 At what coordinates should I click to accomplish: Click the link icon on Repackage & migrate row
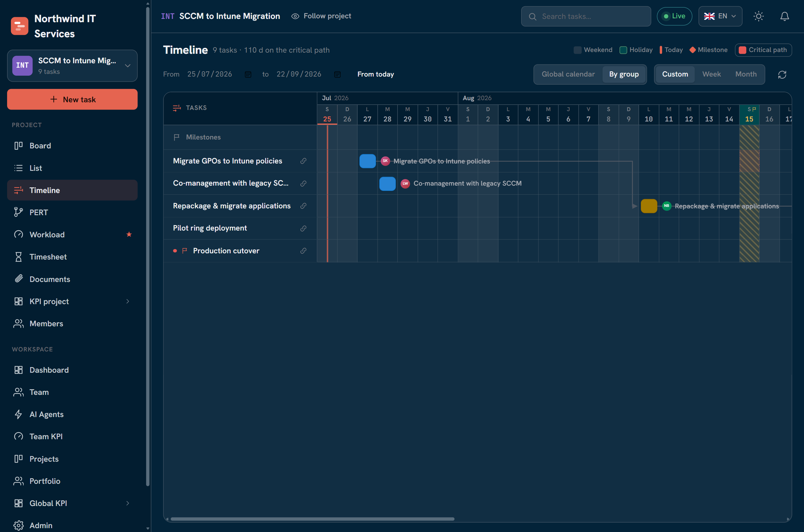tap(303, 206)
